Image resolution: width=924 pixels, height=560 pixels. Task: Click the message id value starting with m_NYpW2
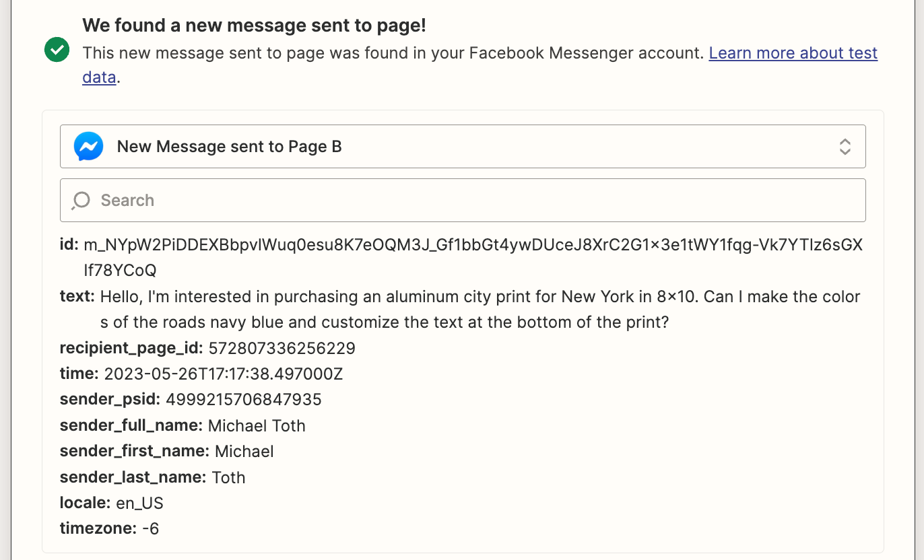473,245
